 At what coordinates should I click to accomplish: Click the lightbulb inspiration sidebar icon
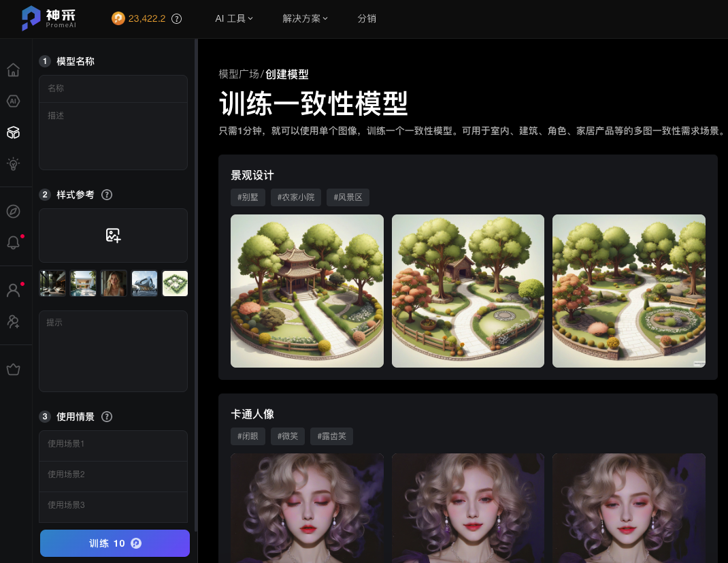[x=13, y=163]
